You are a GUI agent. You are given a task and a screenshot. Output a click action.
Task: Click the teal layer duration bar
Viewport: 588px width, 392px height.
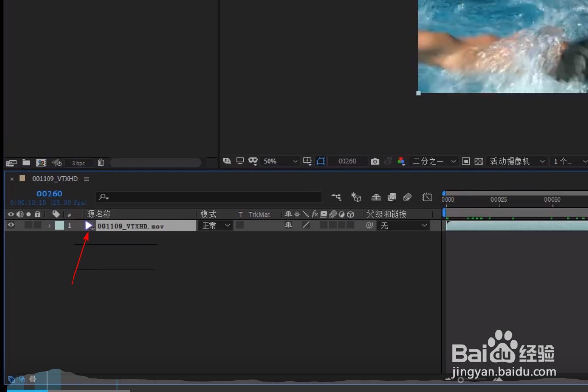[x=517, y=225]
